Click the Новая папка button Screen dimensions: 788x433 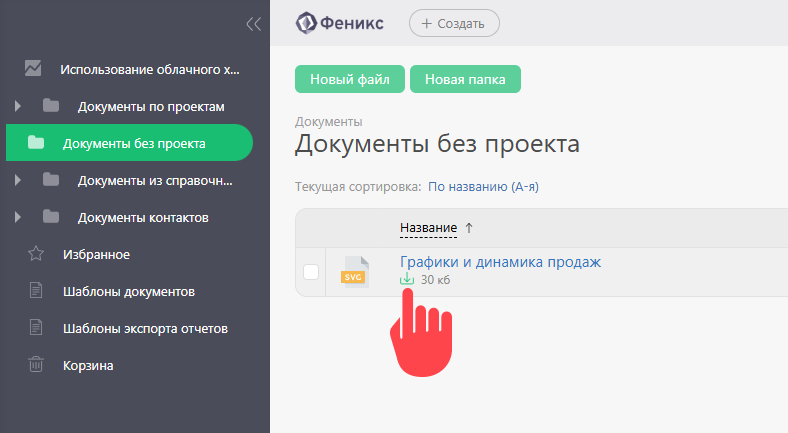pos(465,79)
